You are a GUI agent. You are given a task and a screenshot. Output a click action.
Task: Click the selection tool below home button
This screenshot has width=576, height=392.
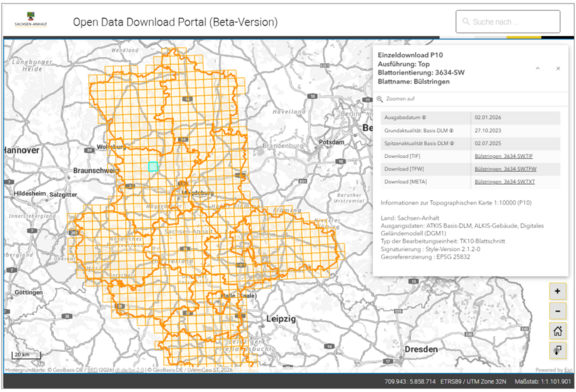(557, 350)
